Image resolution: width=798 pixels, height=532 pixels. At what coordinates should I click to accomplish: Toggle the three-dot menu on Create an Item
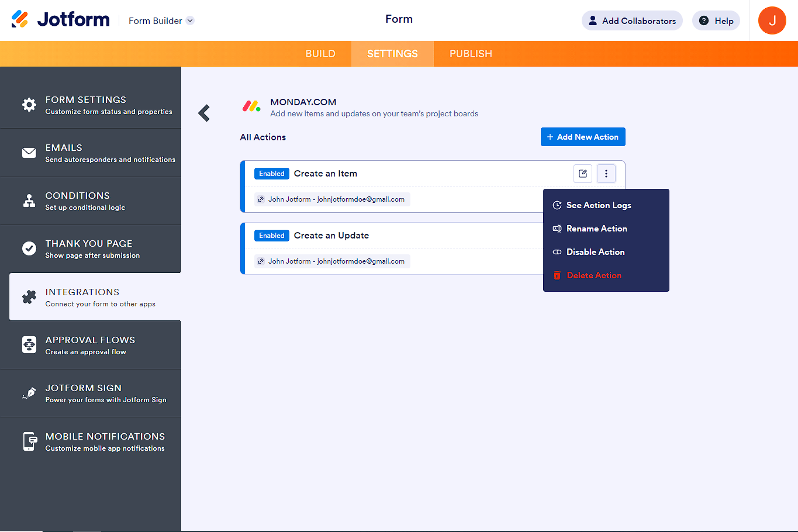[606, 174]
